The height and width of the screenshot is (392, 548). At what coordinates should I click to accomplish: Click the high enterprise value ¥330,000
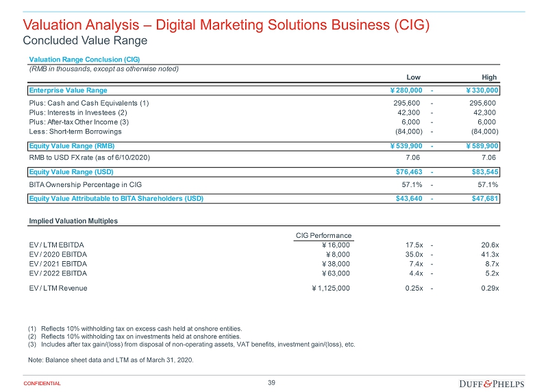[482, 90]
